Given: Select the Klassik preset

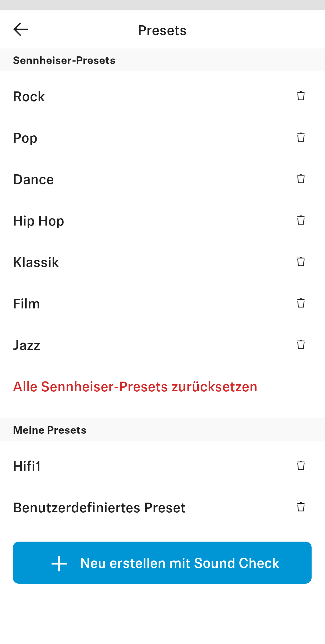Looking at the screenshot, I should [36, 262].
